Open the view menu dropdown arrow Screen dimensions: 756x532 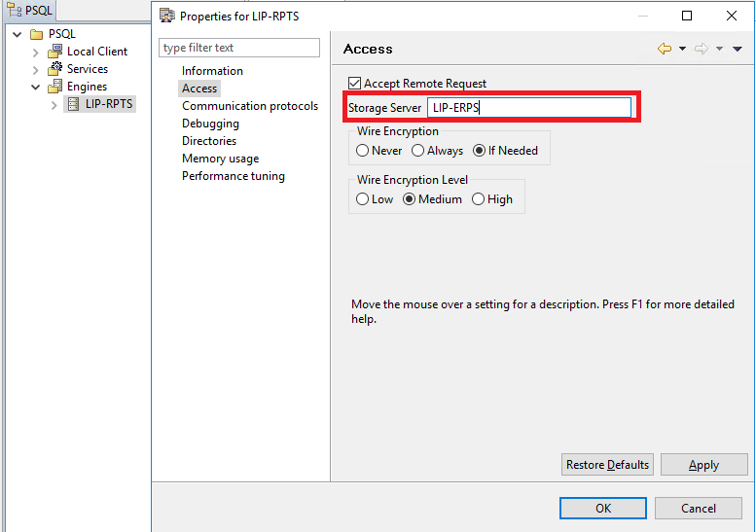point(738,49)
